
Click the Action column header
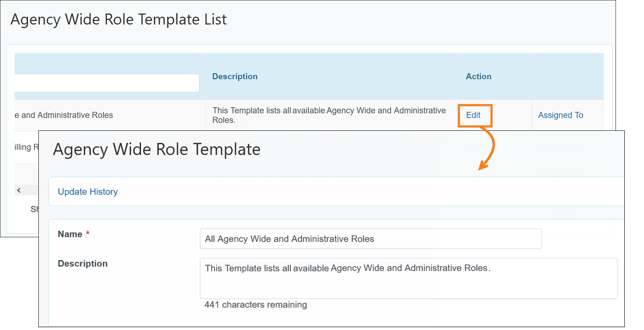[x=479, y=76]
